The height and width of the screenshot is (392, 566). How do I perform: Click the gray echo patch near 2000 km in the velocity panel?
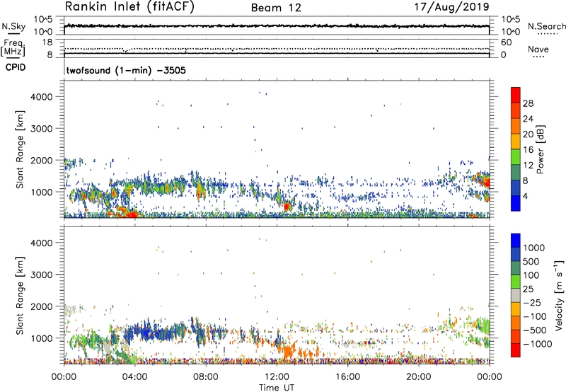(70, 309)
